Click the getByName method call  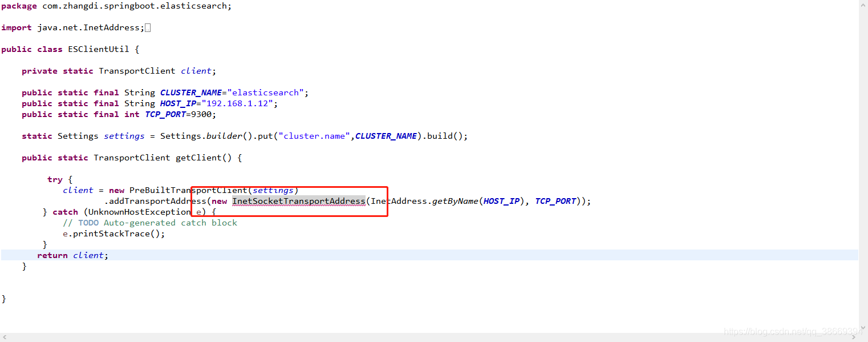pyautogui.click(x=455, y=202)
